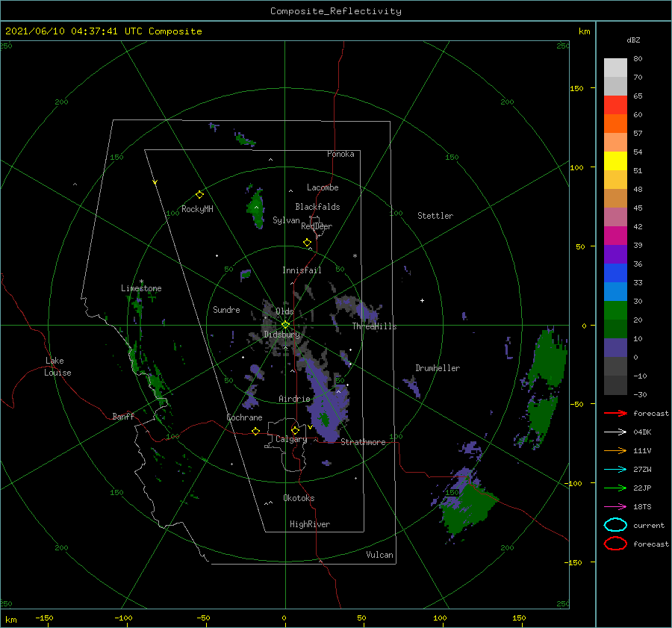Click the Airdrie label
Viewport: 672px width, 628px height.
(x=294, y=399)
